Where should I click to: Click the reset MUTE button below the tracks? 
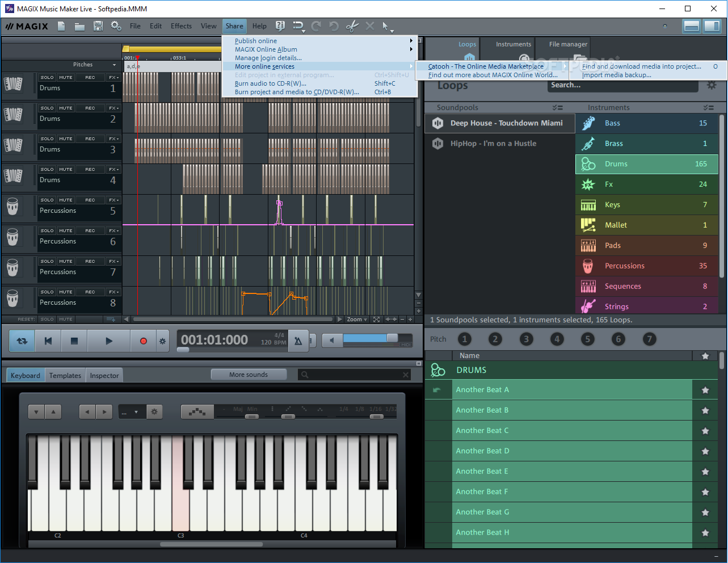coord(66,320)
